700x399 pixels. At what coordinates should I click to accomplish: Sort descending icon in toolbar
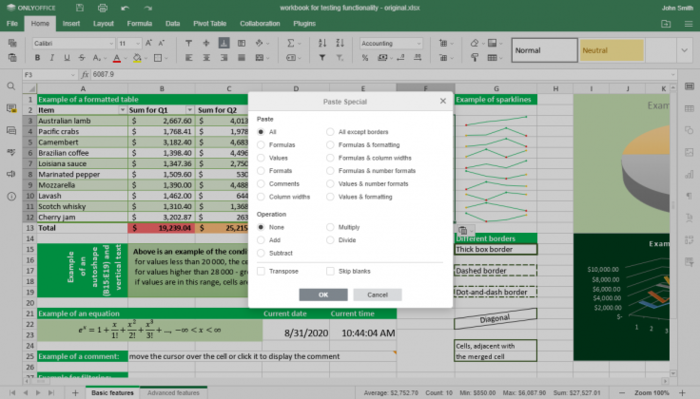pos(340,43)
